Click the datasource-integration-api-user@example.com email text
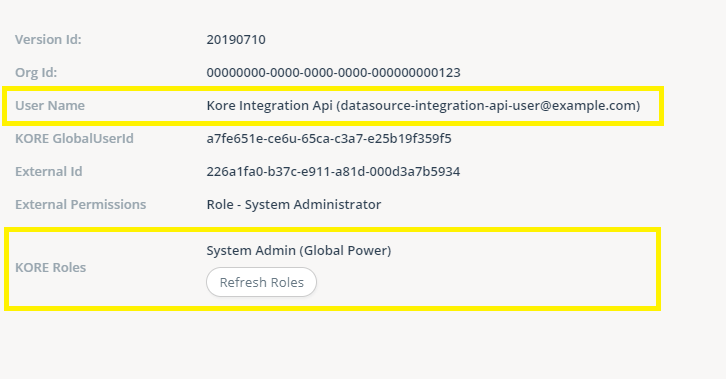 (488, 106)
